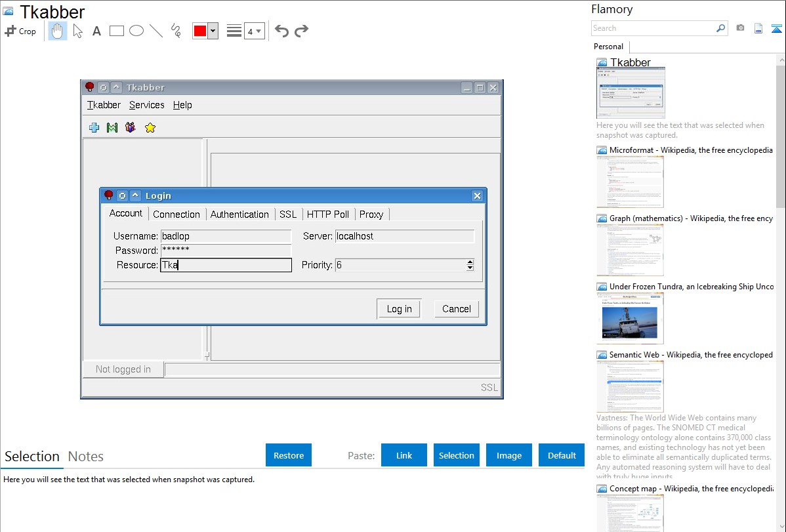
Task: Select the arrow pointer tool
Action: pyautogui.click(x=77, y=31)
